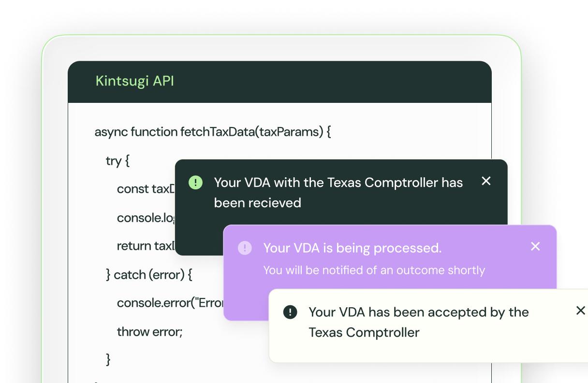This screenshot has height=383, width=588.
Task: Click the 'Your VDA with the Texas Comptroller' message
Action: (x=338, y=192)
